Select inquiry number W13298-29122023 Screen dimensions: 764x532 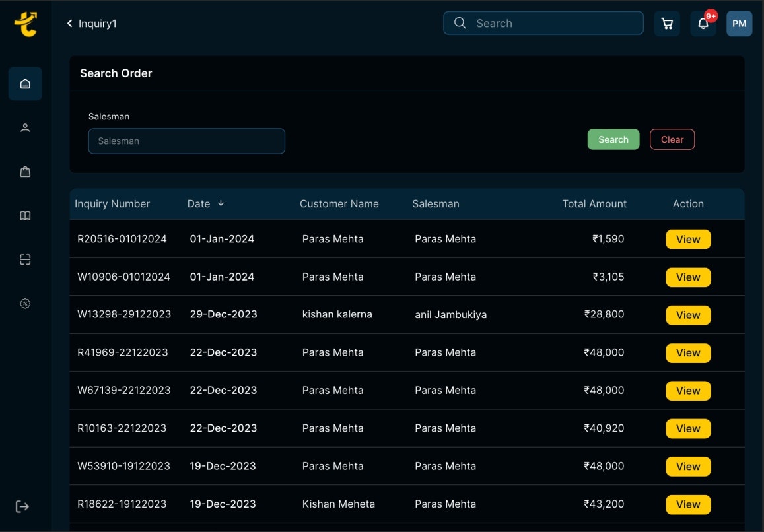(124, 314)
